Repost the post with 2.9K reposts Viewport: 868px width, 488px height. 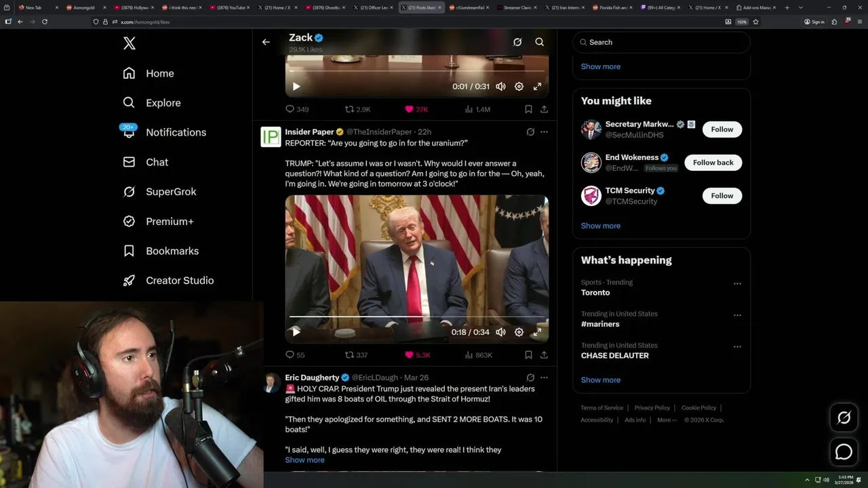point(357,109)
